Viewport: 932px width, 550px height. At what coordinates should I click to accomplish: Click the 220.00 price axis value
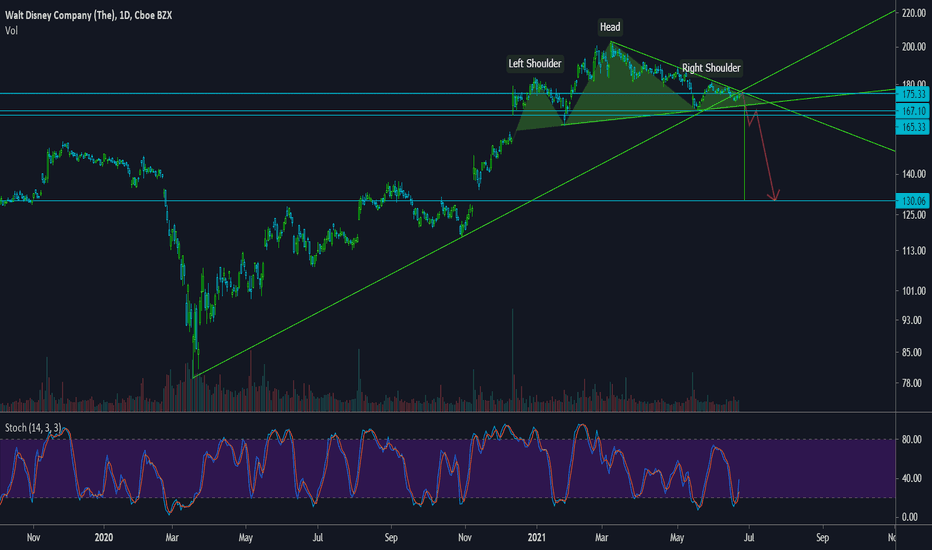point(914,12)
